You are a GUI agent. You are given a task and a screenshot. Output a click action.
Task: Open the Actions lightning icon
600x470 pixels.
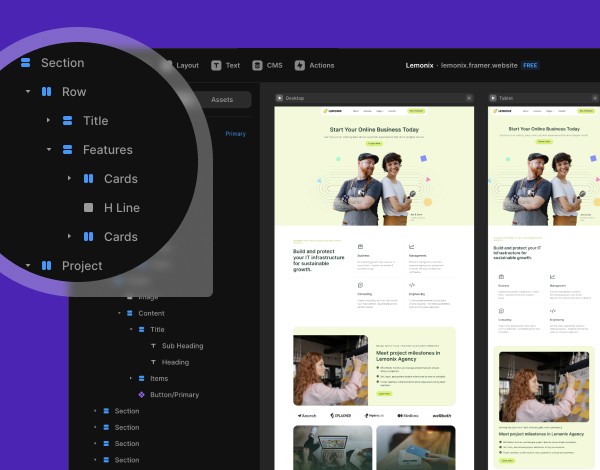(300, 65)
